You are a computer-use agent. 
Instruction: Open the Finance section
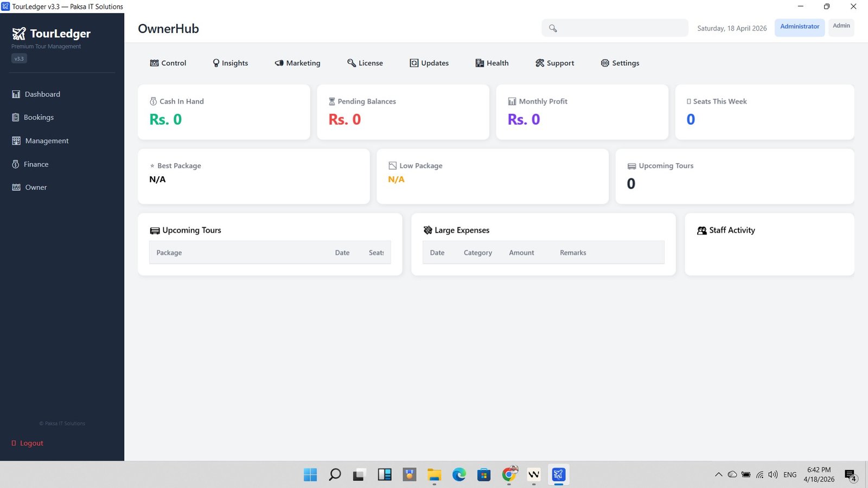[35, 164]
